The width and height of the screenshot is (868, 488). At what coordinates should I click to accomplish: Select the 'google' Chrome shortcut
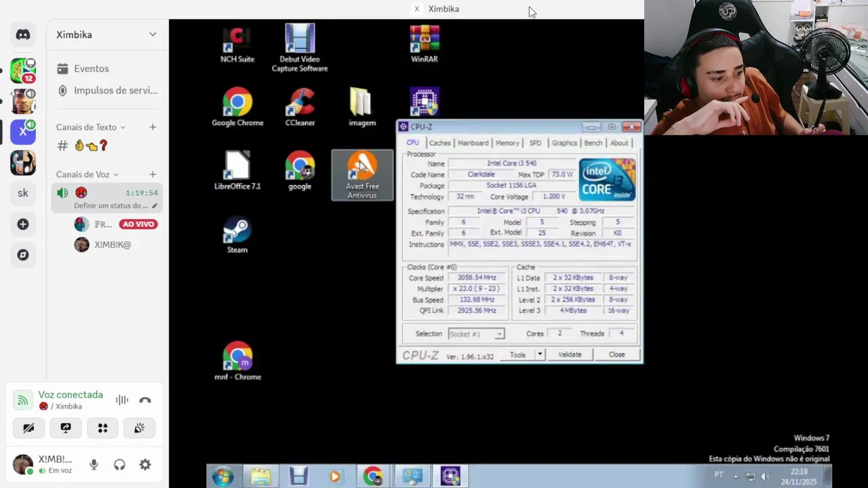300,171
